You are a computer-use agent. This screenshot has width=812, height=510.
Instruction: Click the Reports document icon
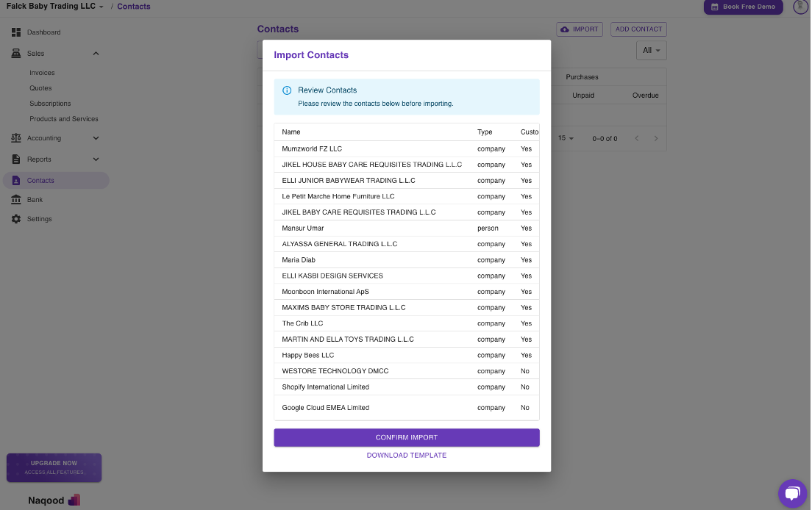coord(16,159)
